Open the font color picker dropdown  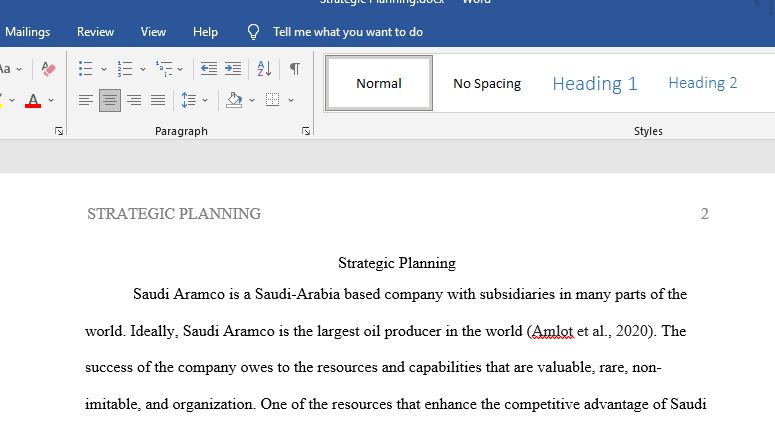point(51,100)
